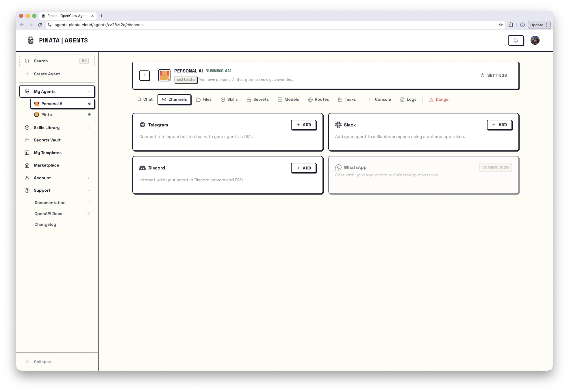
Task: Bookmark this page with the star icon
Action: 501,25
